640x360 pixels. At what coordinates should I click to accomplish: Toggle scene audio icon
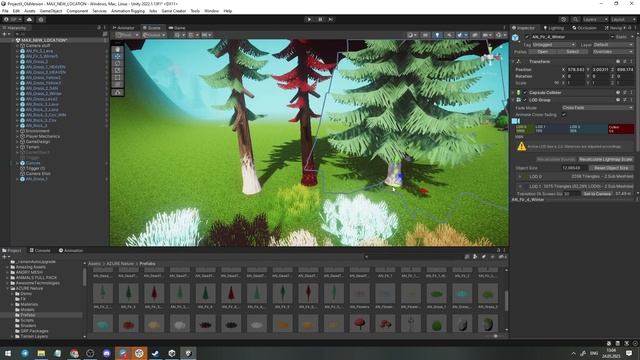[x=449, y=35]
